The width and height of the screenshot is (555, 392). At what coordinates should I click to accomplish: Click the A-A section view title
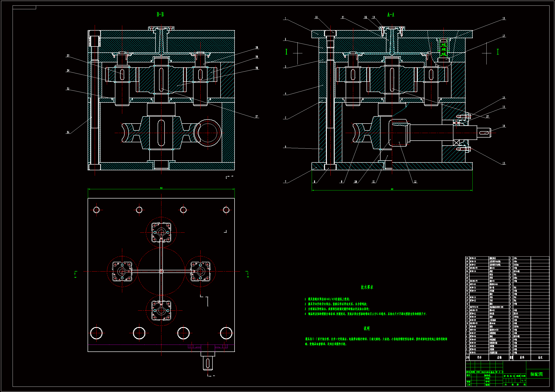(391, 15)
